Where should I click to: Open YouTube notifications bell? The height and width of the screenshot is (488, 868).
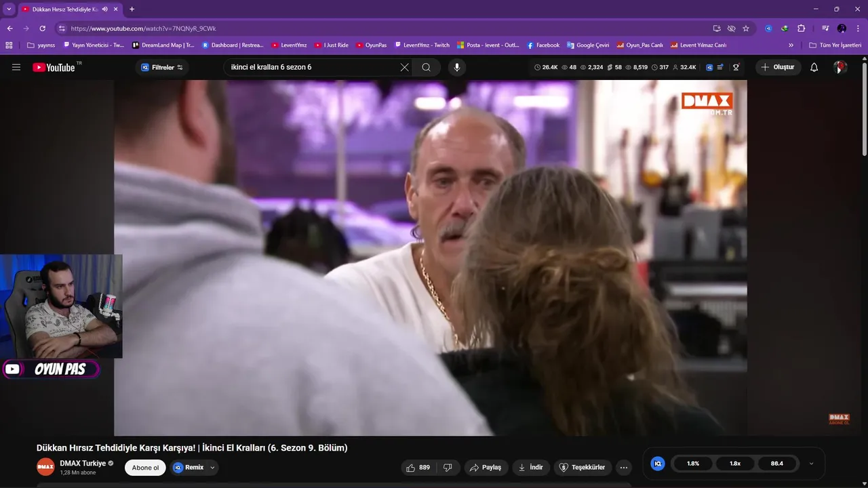tap(814, 67)
